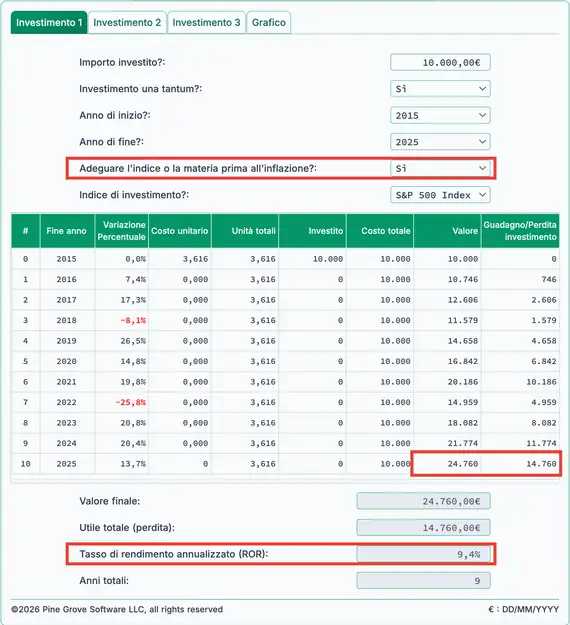Click the Guadagno/Perdita investimento header
Screen dimensions: 570x625
pyautogui.click(x=520, y=231)
